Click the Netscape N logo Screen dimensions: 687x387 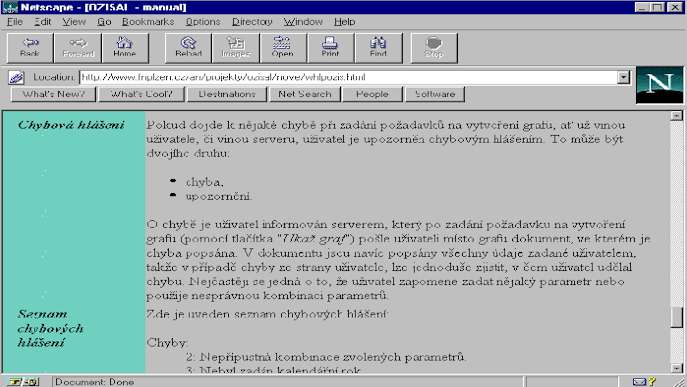(x=659, y=85)
